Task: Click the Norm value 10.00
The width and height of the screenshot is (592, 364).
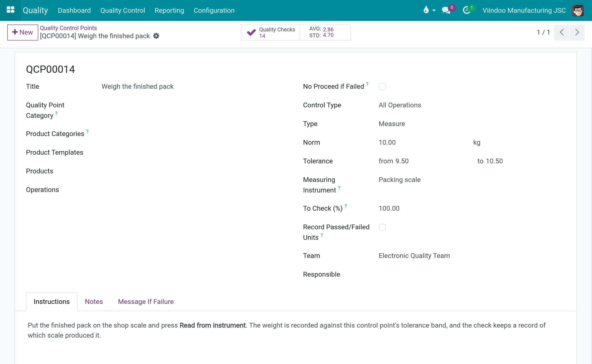Action: pyautogui.click(x=387, y=142)
